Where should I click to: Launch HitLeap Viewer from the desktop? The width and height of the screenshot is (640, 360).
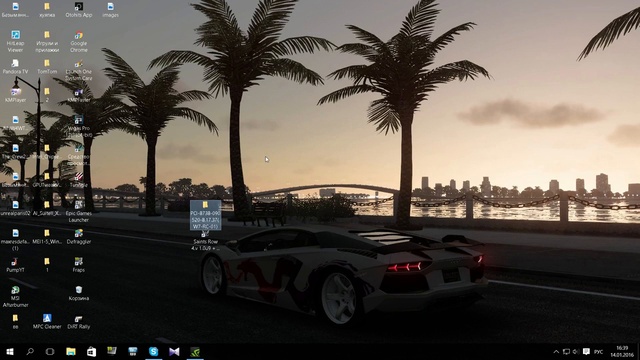tap(15, 41)
